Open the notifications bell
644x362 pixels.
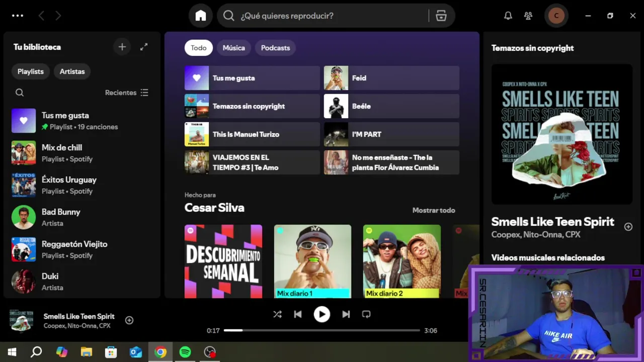click(508, 16)
